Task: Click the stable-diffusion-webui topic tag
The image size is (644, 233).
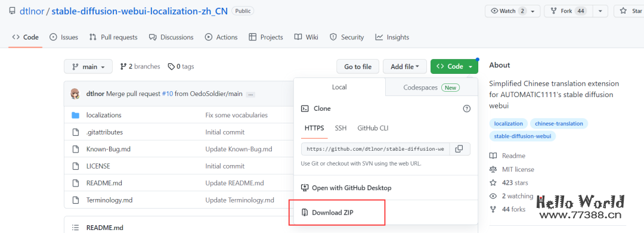Action: click(x=522, y=136)
